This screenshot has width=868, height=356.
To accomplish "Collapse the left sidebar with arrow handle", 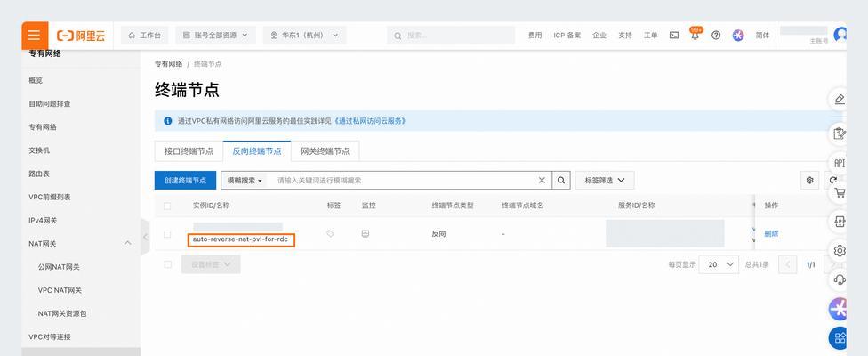I will 145,237.
